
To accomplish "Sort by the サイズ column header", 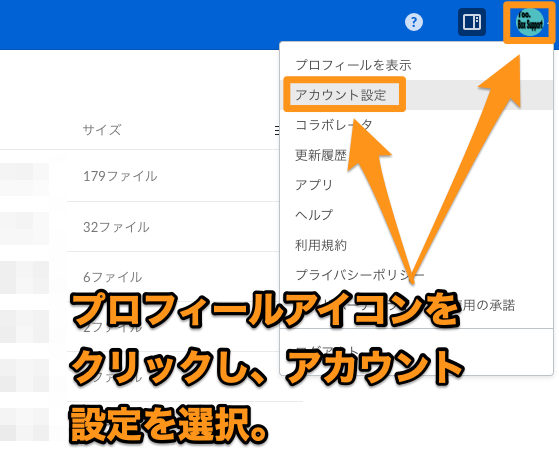I will (x=102, y=130).
